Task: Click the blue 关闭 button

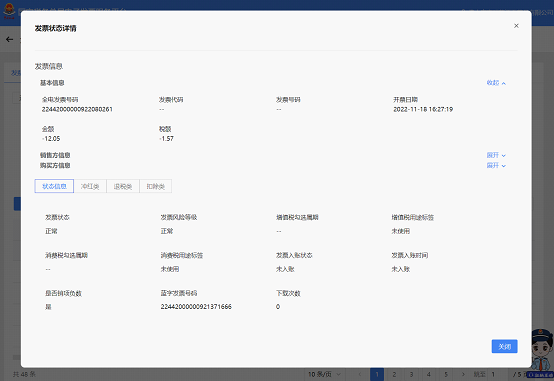Action: click(x=504, y=346)
